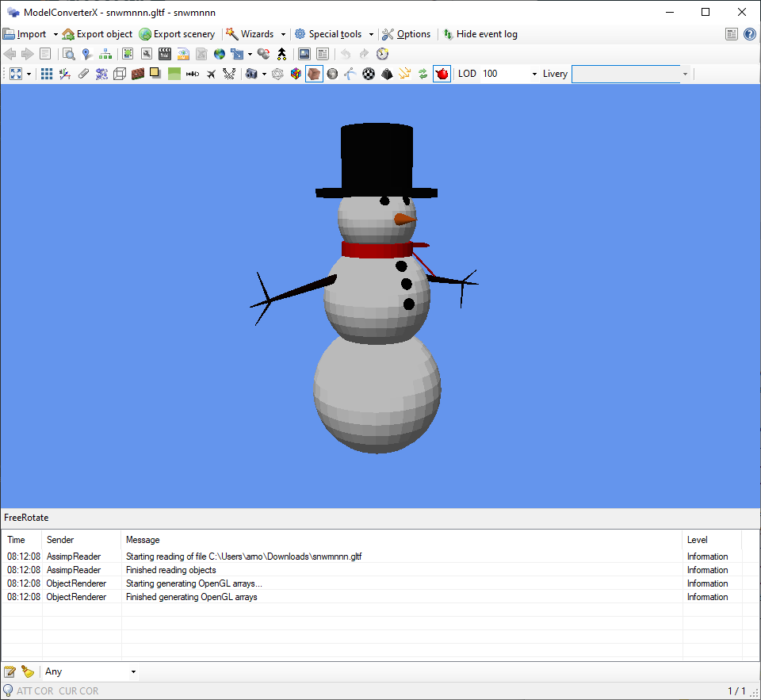The height and width of the screenshot is (700, 761).
Task: Toggle the wireframe sphere render mode
Action: (x=277, y=74)
